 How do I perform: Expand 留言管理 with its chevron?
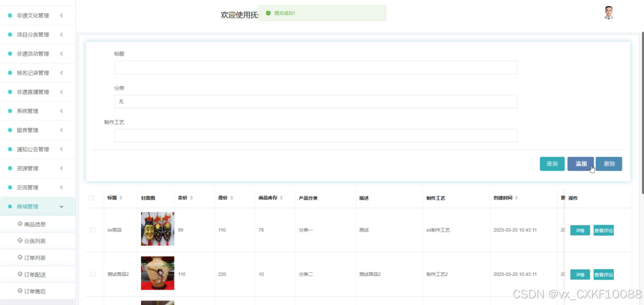pyautogui.click(x=62, y=130)
